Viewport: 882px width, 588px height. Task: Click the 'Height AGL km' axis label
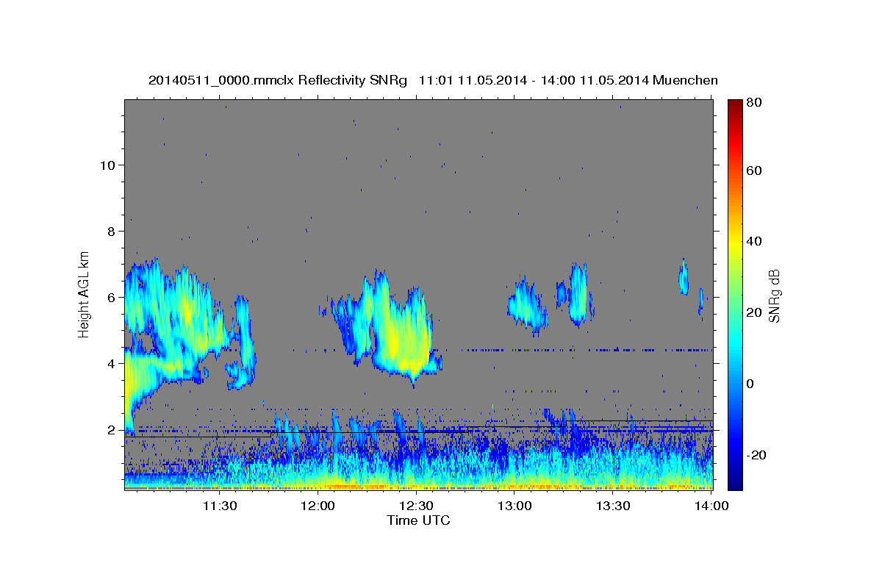[x=85, y=294]
